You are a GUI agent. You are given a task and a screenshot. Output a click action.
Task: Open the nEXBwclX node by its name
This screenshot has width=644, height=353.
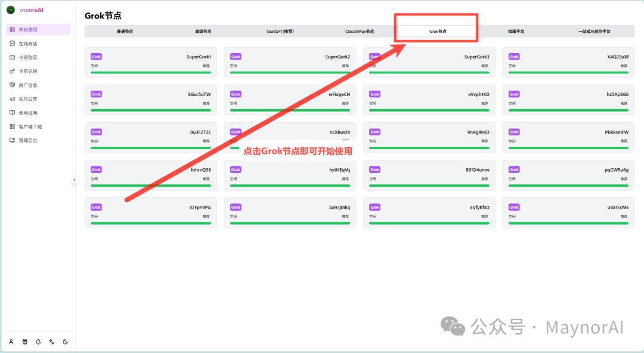click(340, 132)
